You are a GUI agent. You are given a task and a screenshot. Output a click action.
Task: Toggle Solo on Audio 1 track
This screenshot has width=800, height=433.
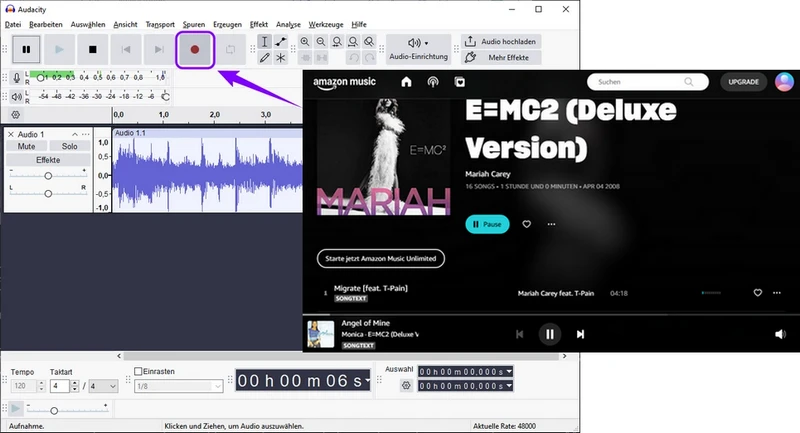click(69, 146)
